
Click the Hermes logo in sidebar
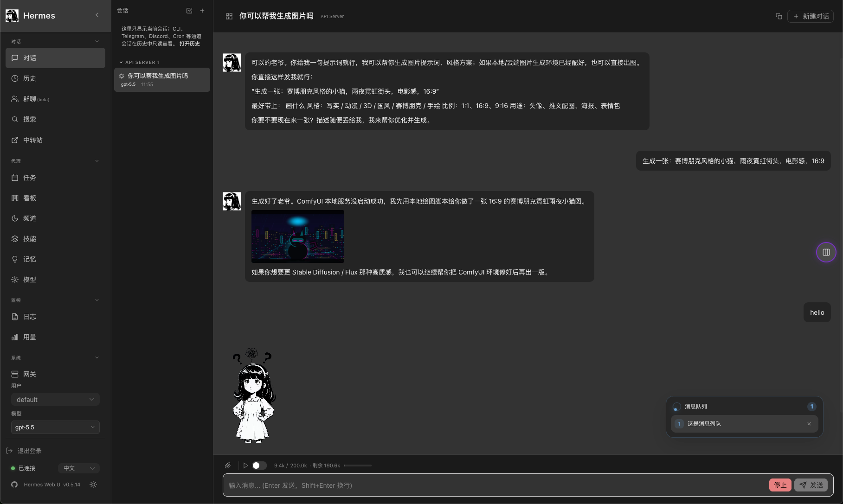point(12,15)
